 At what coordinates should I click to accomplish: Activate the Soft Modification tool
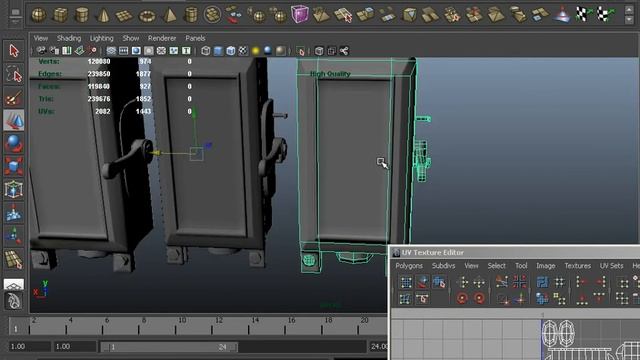pyautogui.click(x=14, y=213)
